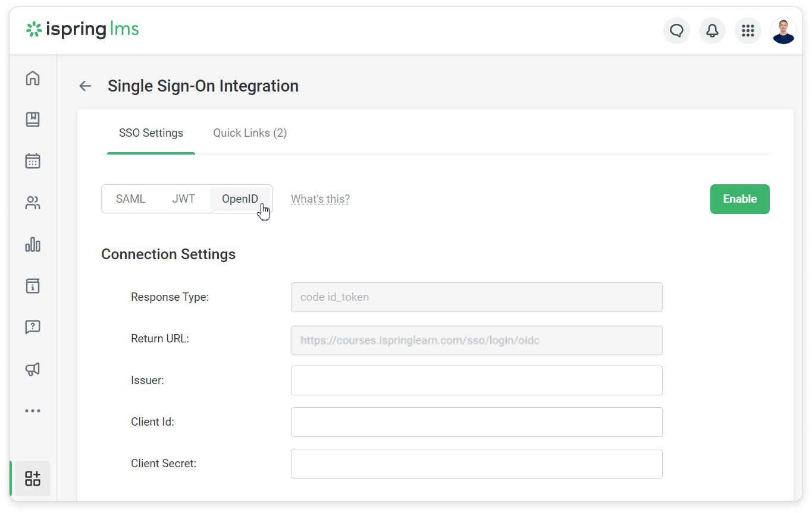Open the calendar icon in sidebar

[x=33, y=161]
